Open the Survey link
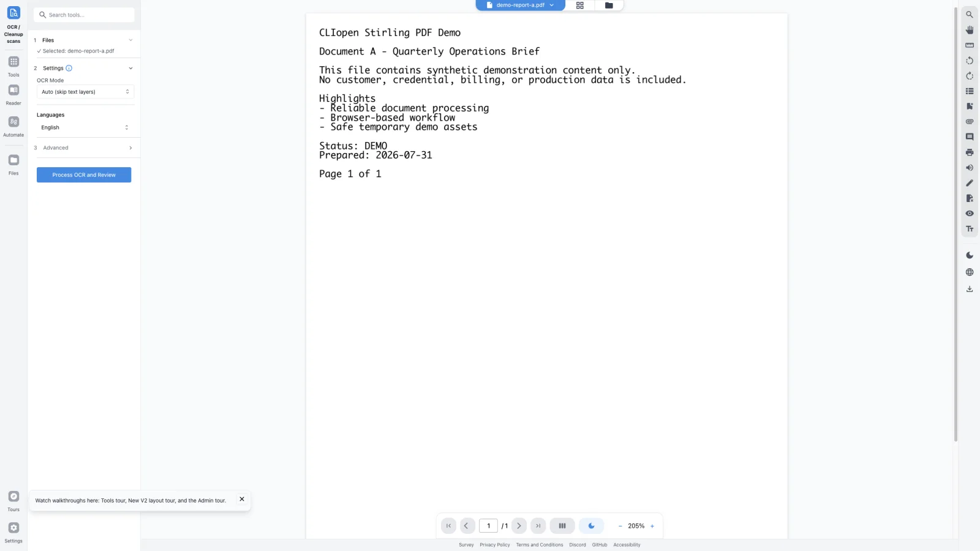Screen dimensions: 980x551 tap(466, 545)
